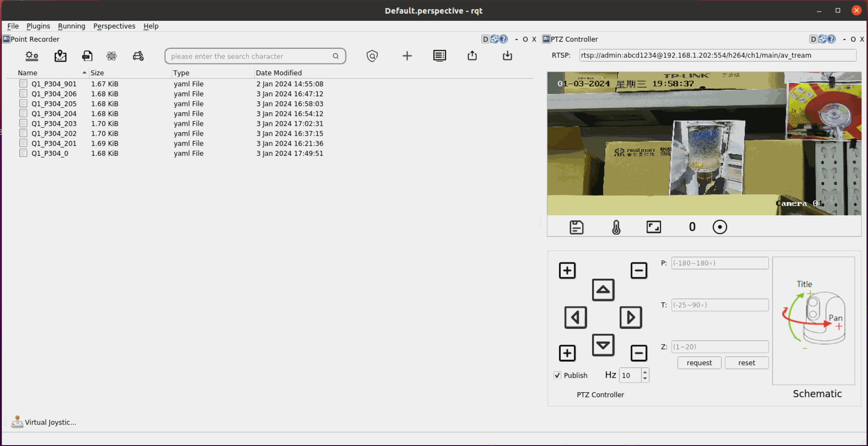
Task: Open the Perspectives menu
Action: coord(114,26)
